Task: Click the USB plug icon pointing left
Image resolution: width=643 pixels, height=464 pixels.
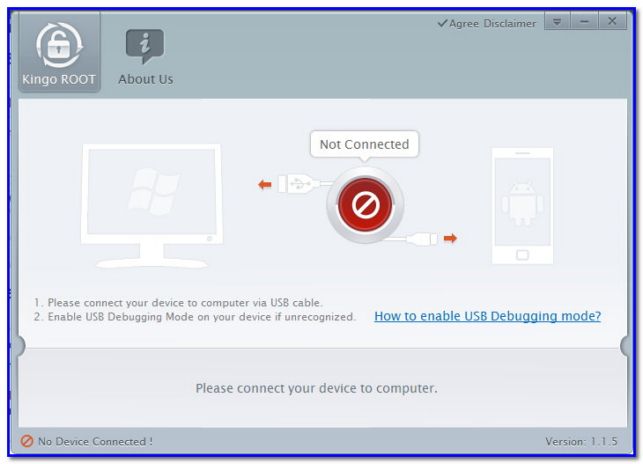Action: 299,184
